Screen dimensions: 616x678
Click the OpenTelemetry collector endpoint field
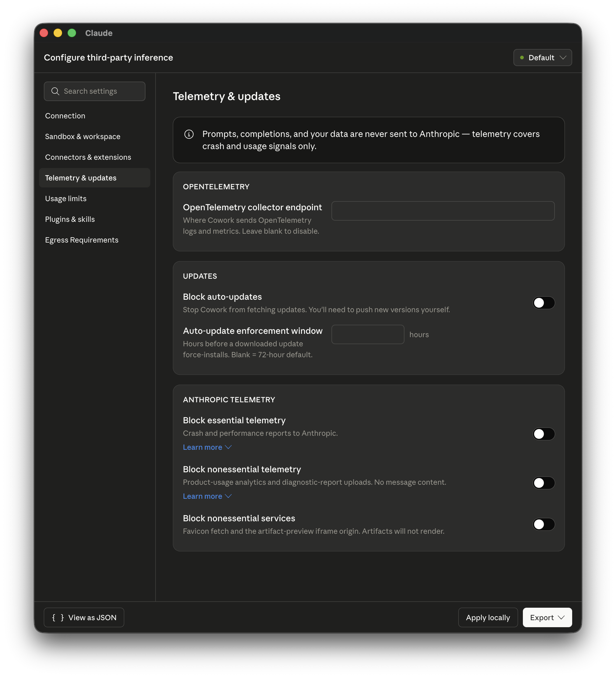443,211
